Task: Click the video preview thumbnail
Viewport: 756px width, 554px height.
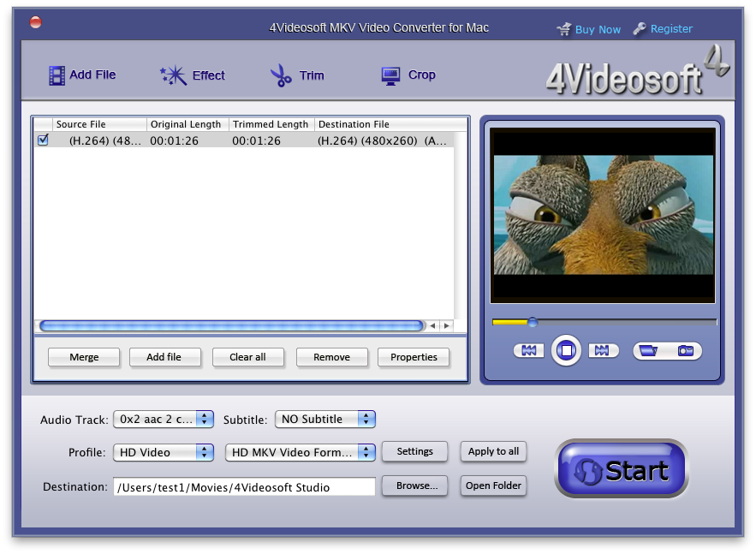Action: tap(603, 215)
